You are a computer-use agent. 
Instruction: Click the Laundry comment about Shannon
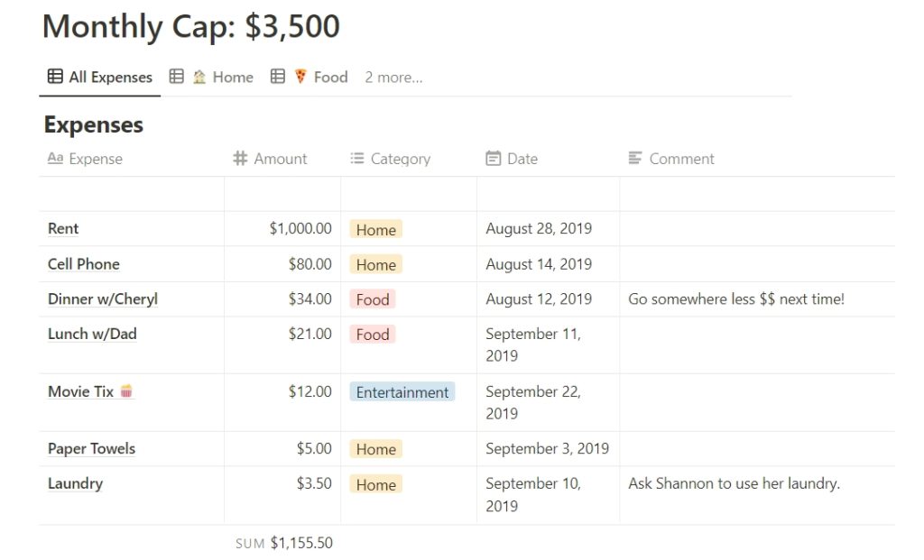point(734,483)
